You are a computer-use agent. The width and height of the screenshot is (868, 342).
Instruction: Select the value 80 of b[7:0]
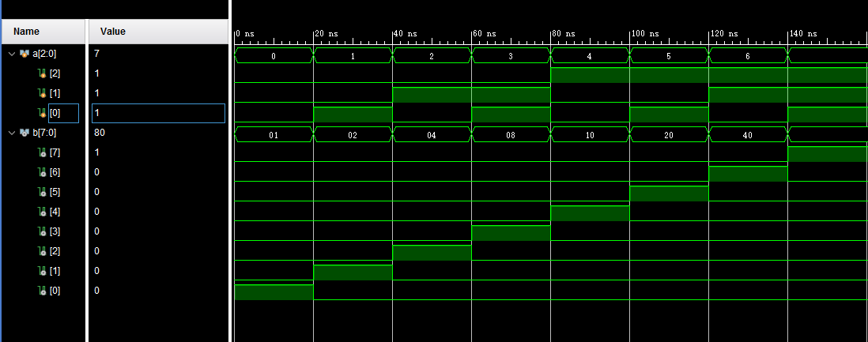(100, 133)
